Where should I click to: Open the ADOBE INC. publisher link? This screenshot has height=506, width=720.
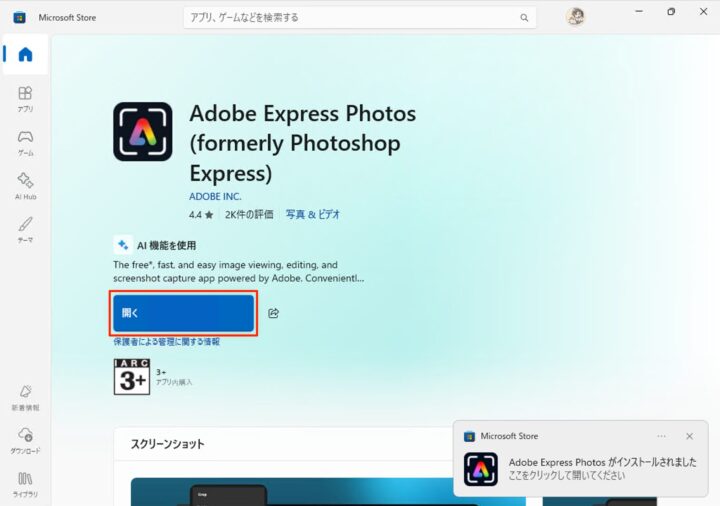click(215, 196)
